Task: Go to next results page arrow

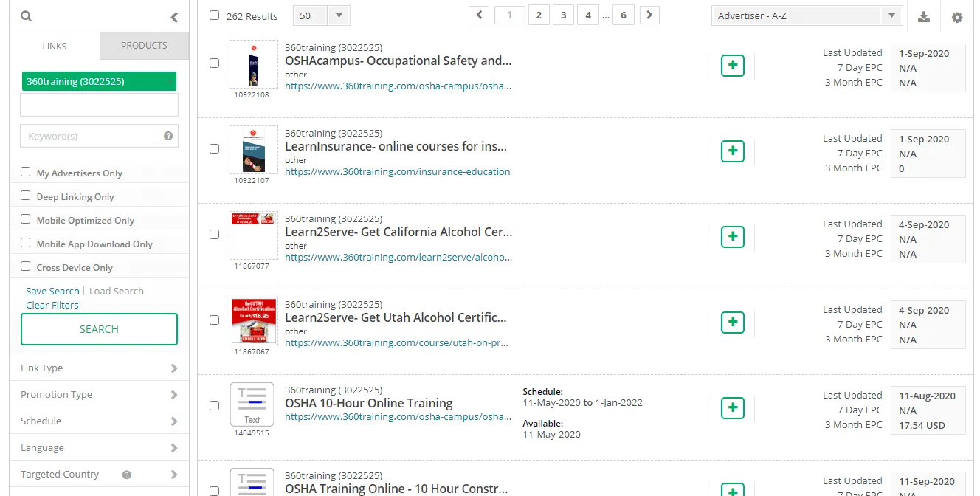Action: pos(649,15)
